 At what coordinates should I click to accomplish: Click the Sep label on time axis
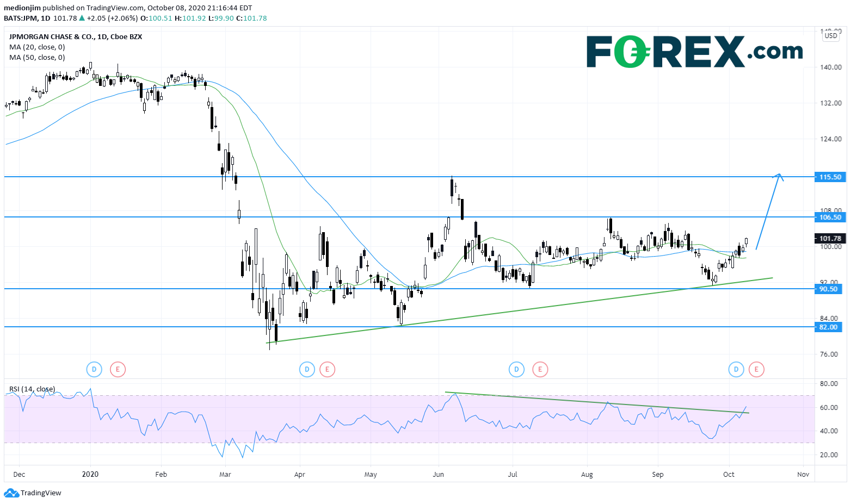[x=658, y=475]
